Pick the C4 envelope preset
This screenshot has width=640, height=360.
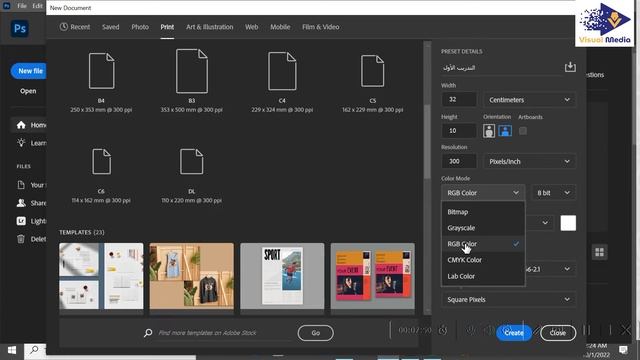(x=282, y=71)
